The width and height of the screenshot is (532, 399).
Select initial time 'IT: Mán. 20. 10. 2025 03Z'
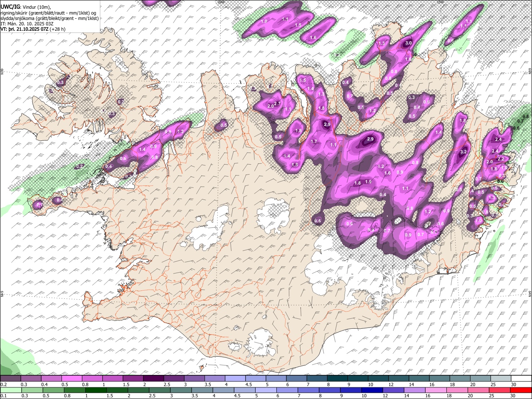pos(27,24)
